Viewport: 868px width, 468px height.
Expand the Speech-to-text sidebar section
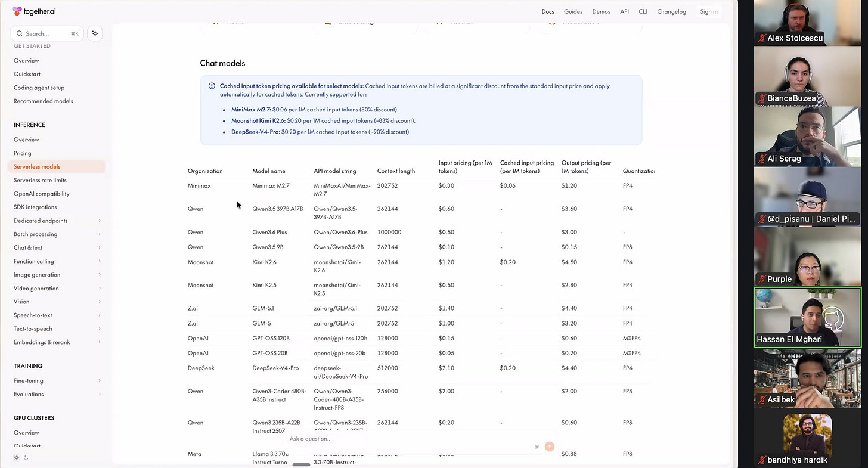(x=57, y=315)
